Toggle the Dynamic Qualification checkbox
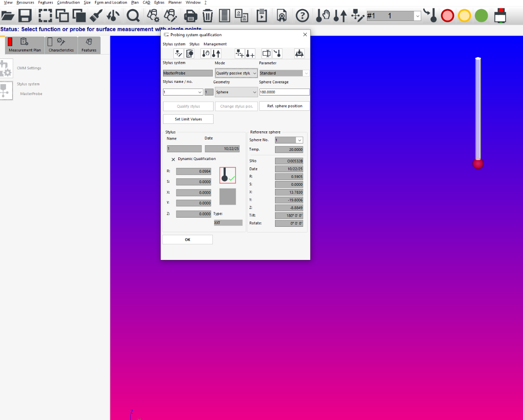523x420 pixels. click(173, 159)
